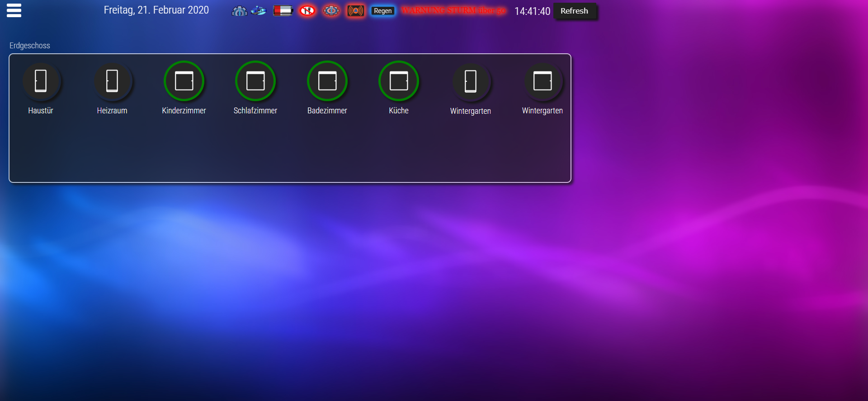Select the Heizraum door icon
Viewport: 868px width, 401px height.
pos(112,81)
